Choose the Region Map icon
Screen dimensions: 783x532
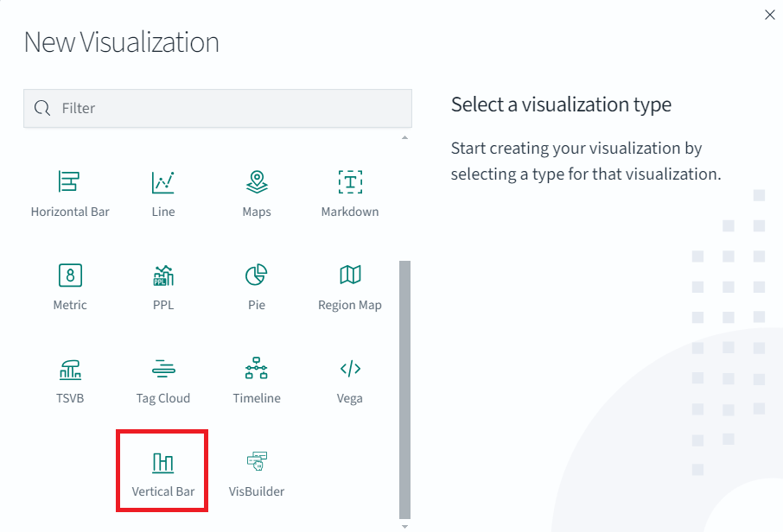tap(350, 275)
